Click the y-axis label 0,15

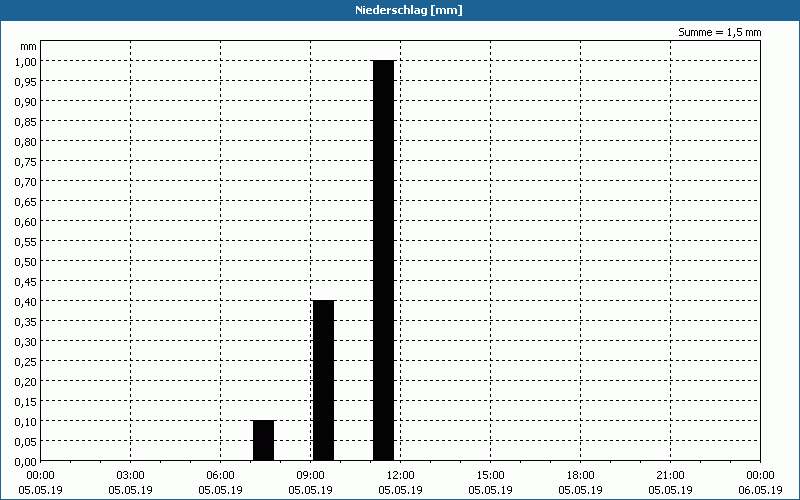tap(25, 402)
